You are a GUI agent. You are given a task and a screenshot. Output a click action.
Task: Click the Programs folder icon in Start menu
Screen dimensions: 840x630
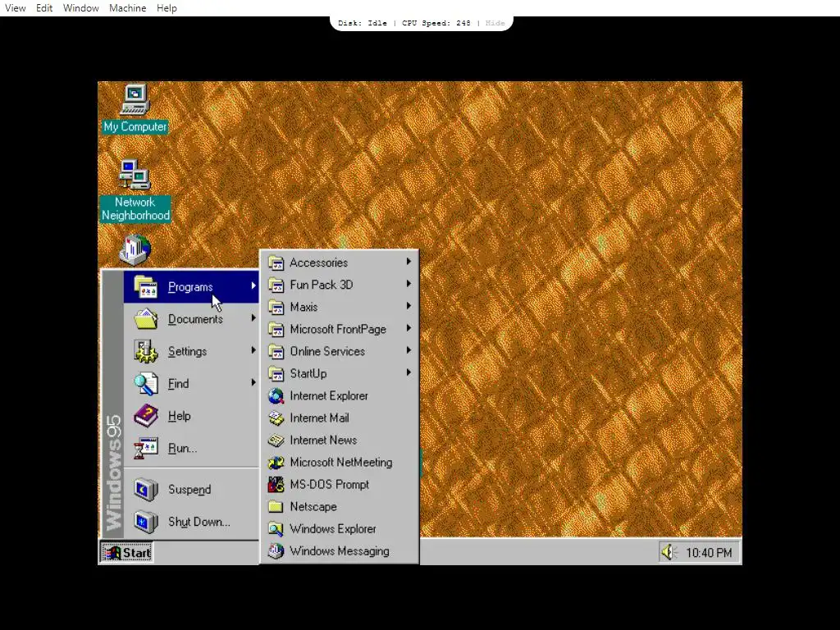click(x=145, y=287)
